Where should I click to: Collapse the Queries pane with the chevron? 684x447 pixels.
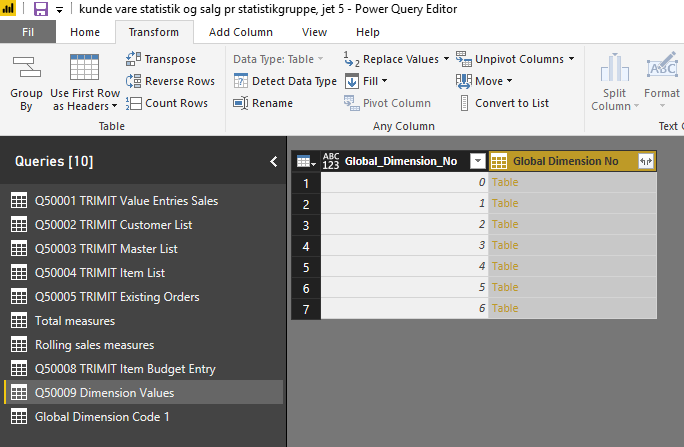point(274,162)
